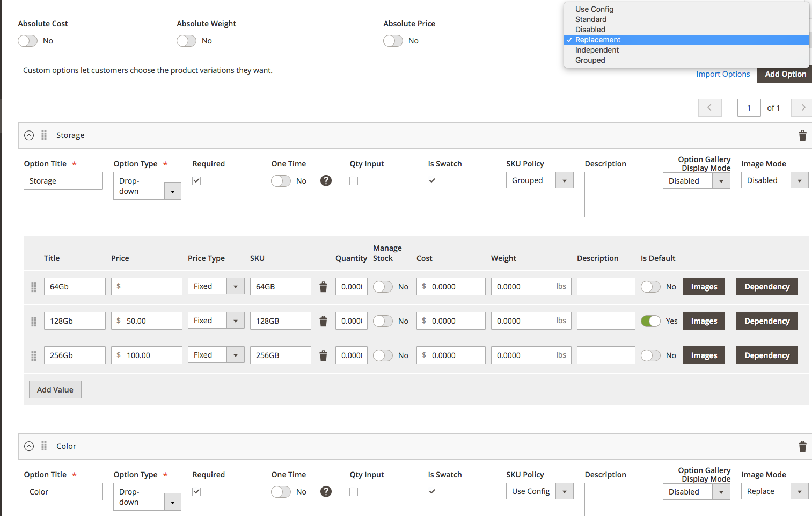
Task: Open One Time help tooltip in Color
Action: coord(326,492)
